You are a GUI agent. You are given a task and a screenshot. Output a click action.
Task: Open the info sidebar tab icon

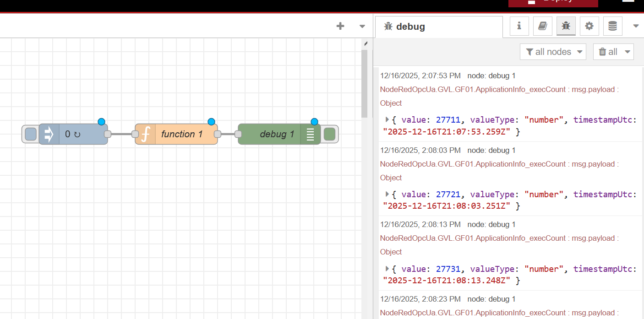pyautogui.click(x=519, y=27)
